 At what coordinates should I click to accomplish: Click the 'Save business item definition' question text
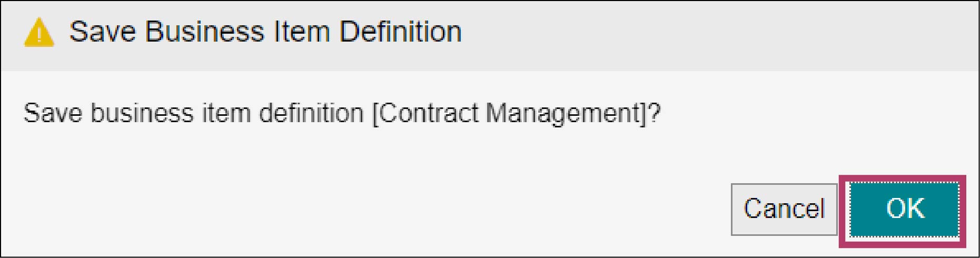point(194,113)
